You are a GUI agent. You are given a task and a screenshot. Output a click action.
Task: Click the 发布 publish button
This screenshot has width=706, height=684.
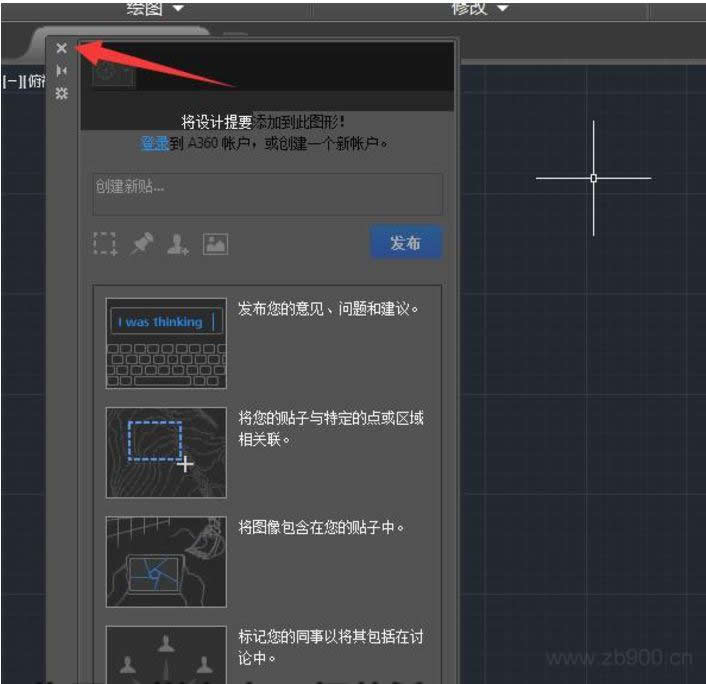[x=406, y=243]
